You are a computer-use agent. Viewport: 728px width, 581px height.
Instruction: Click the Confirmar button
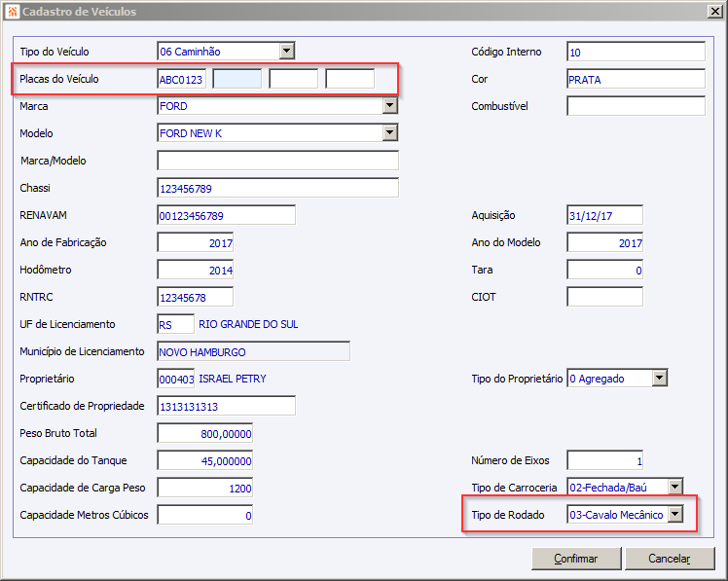(x=576, y=559)
